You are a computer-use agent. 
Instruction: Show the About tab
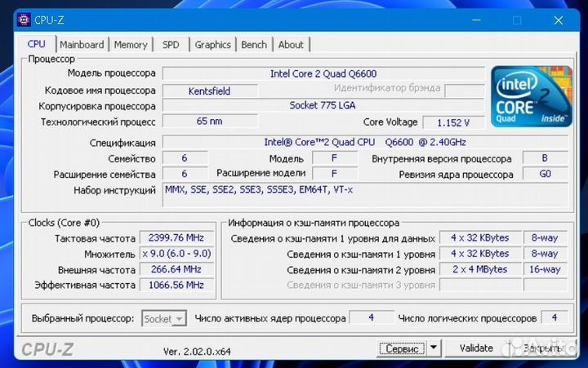pyautogui.click(x=291, y=45)
